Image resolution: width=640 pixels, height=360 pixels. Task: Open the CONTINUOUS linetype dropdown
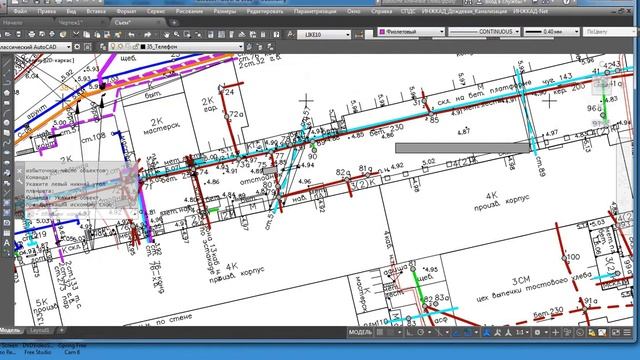[x=484, y=31]
